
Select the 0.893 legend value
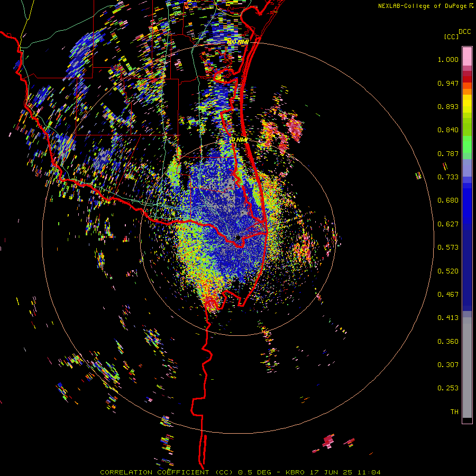448,106
